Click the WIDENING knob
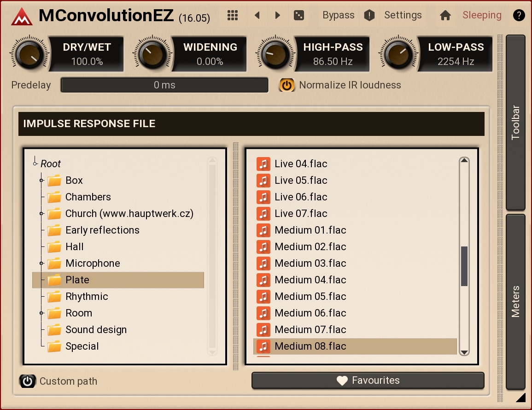Screen dimensions: 532x410 152,54
